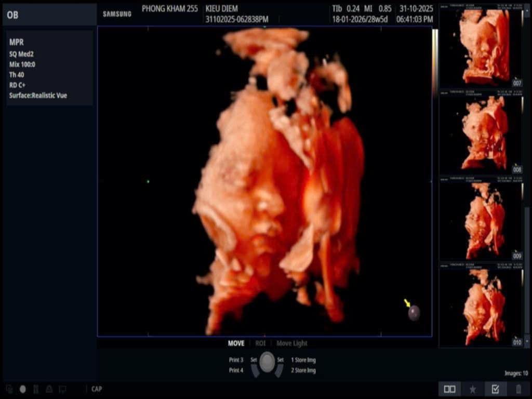Select the Move Light mode

[291, 343]
